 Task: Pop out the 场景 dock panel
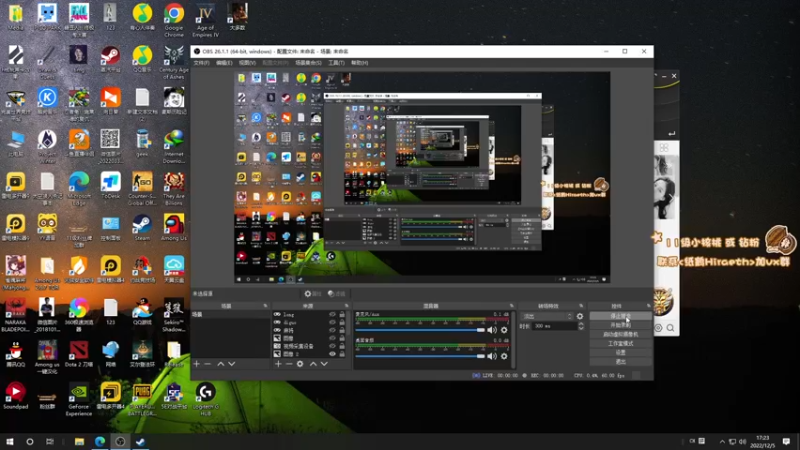coord(265,306)
